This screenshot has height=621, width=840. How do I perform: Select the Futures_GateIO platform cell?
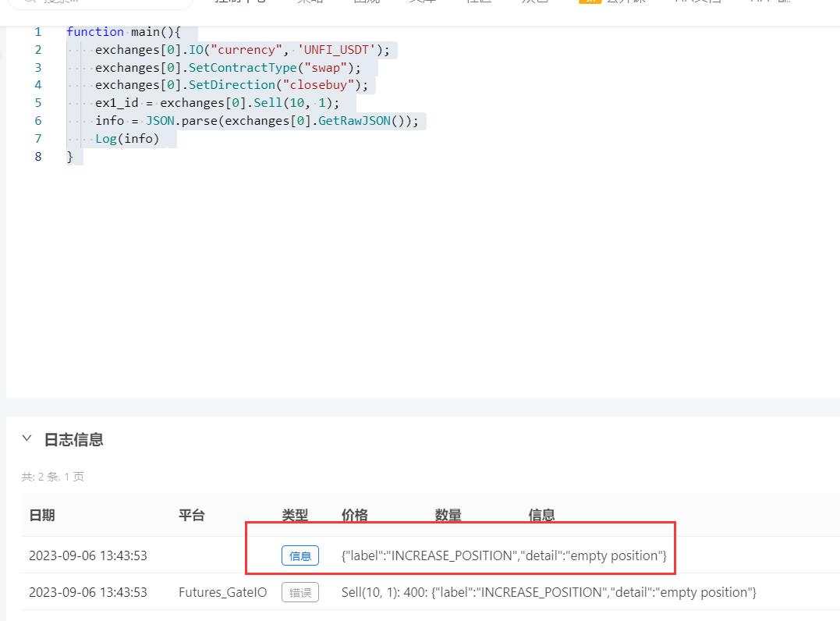222,592
